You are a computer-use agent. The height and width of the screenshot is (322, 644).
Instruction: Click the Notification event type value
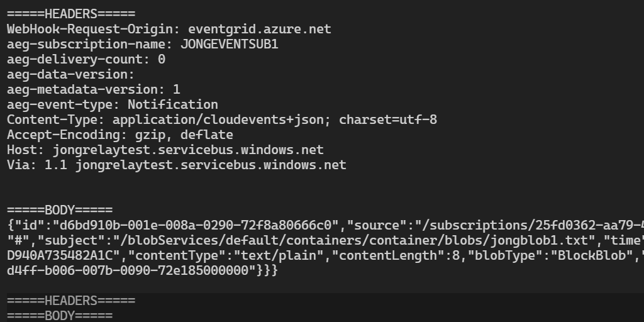(173, 104)
